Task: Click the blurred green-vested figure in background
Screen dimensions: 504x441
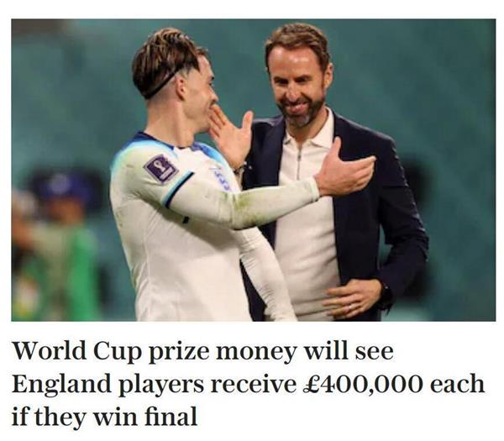Action: [x=55, y=248]
